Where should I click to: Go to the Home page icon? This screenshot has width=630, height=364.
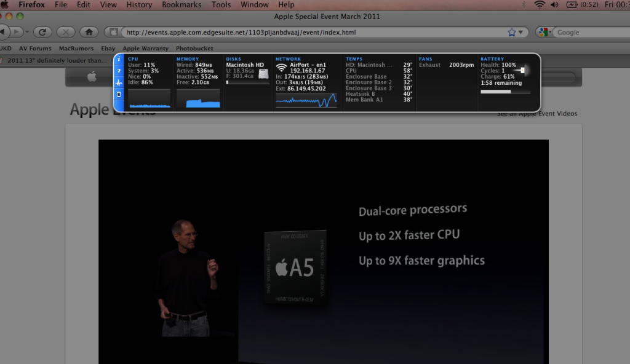(89, 32)
